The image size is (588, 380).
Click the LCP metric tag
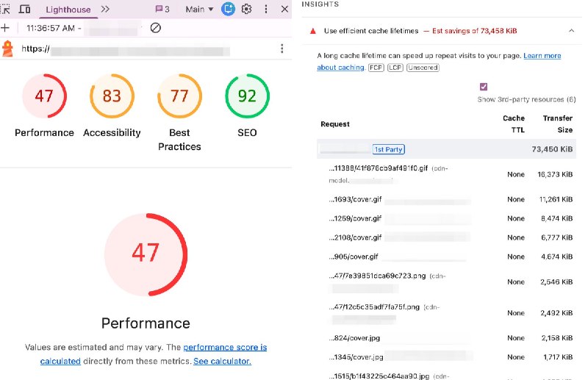pyautogui.click(x=395, y=68)
